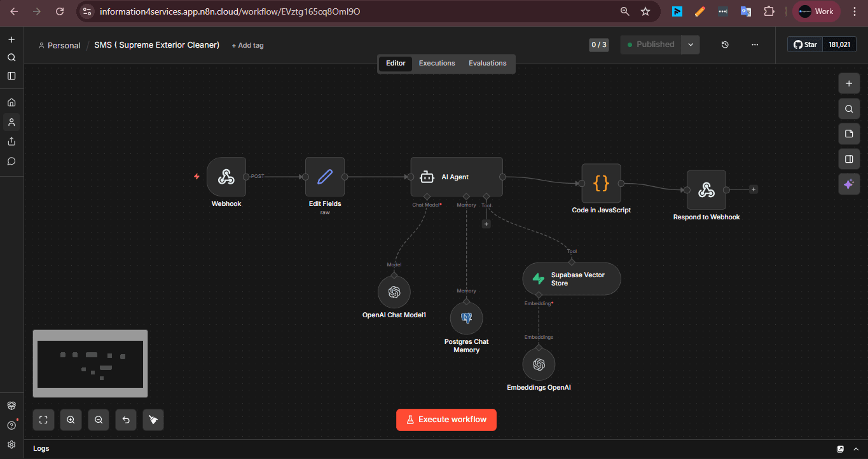Open the Google Translate extension icon
Screen dimensions: 868x459
coord(745,11)
